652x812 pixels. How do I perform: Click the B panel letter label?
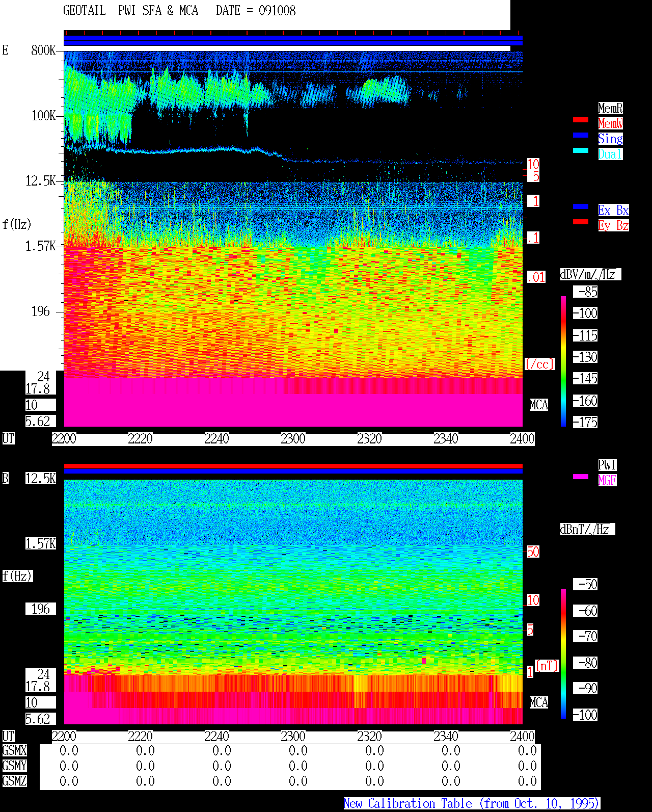pyautogui.click(x=5, y=478)
